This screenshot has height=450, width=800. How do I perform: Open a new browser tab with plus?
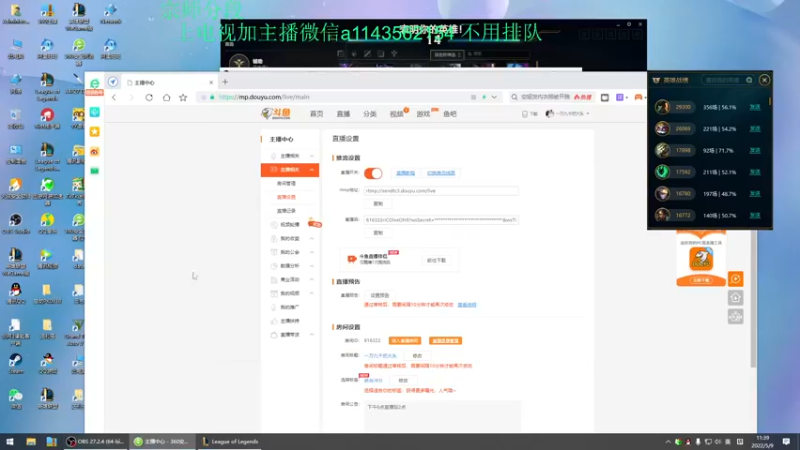(x=225, y=82)
